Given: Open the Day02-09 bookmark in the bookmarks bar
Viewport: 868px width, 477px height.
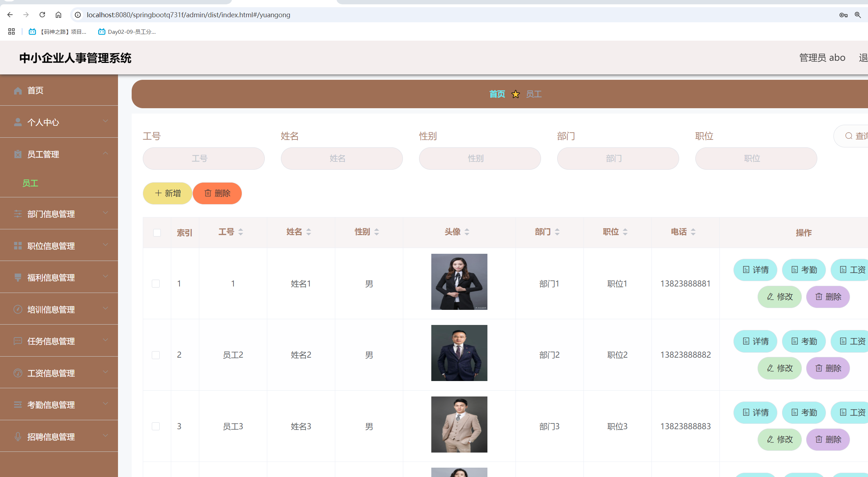Looking at the screenshot, I should pyautogui.click(x=127, y=32).
